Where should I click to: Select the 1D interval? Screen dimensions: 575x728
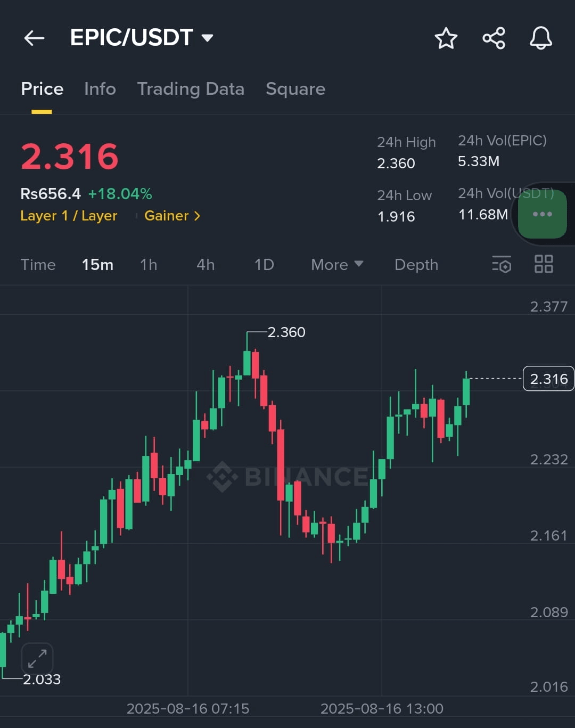point(264,265)
